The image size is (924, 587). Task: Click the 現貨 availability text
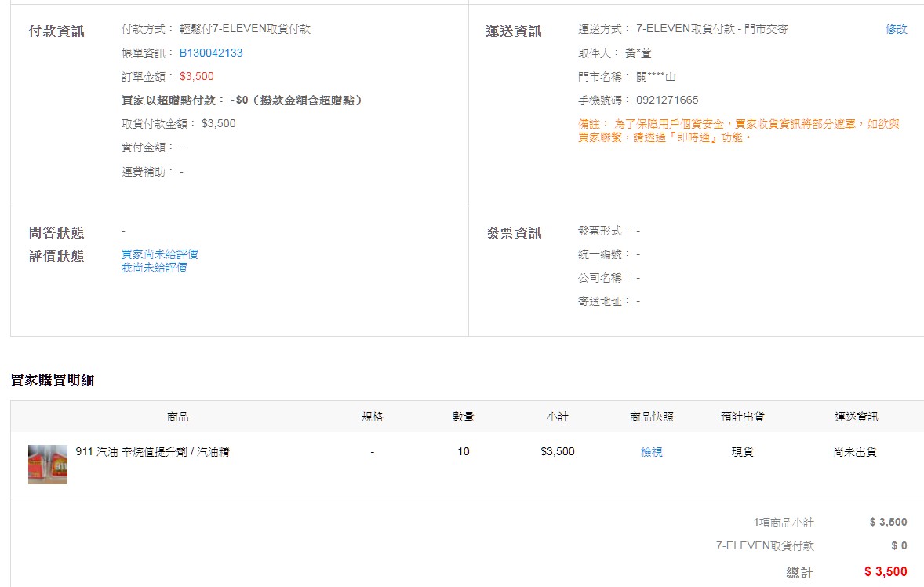coord(743,452)
